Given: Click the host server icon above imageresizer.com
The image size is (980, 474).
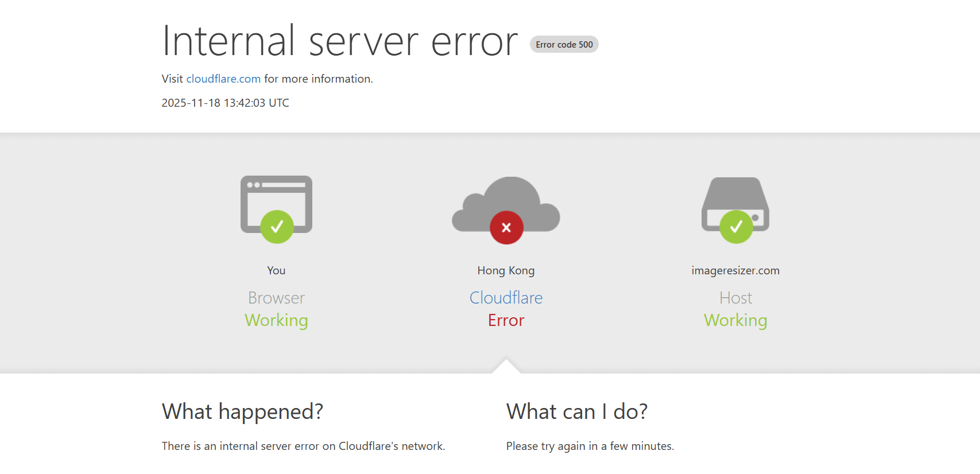Looking at the screenshot, I should 735,210.
